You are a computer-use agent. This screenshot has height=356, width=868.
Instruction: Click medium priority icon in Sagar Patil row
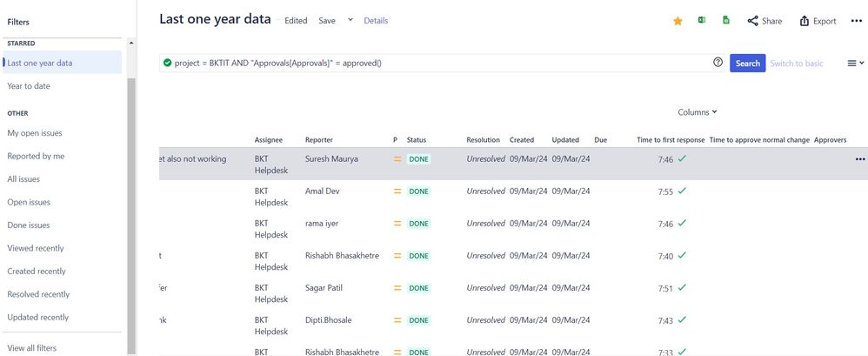(x=397, y=288)
